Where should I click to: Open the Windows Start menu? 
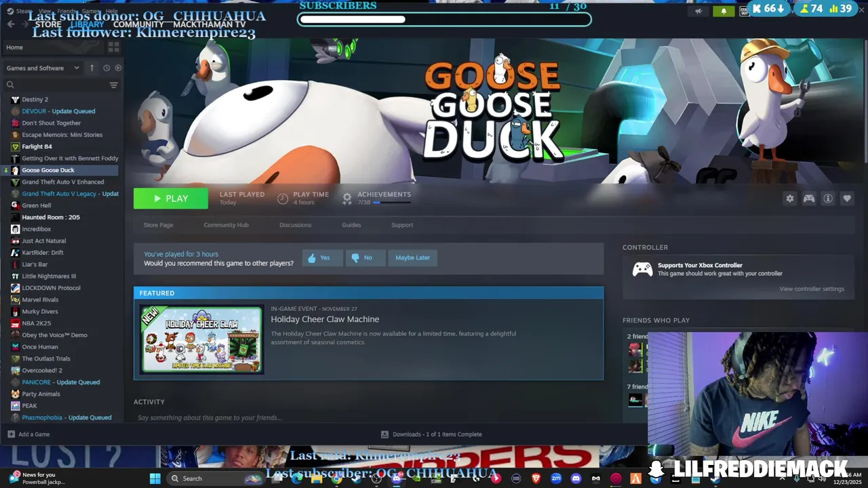point(155,479)
